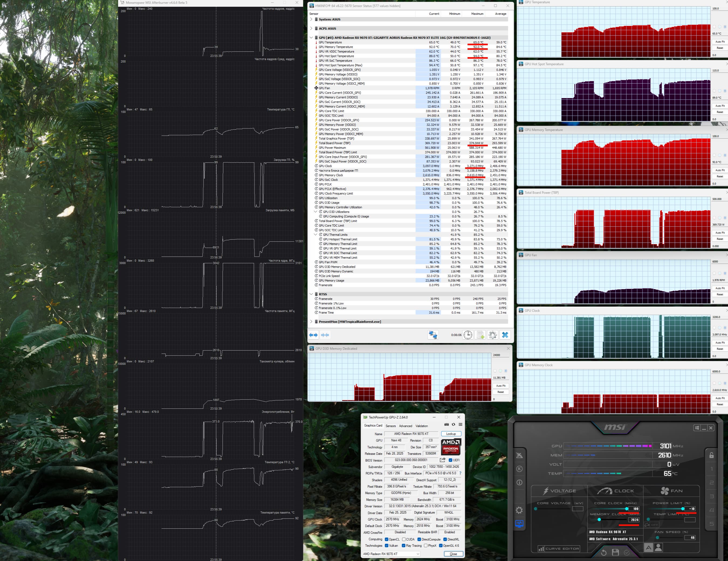Toggle the UEFI checkbox in GPU-Z
Viewport: 728px width, 561px height.
click(x=450, y=460)
